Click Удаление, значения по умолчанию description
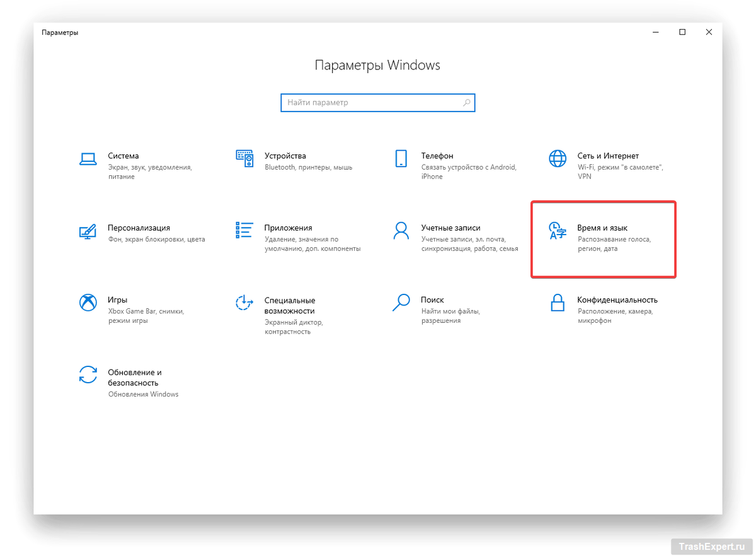The height and width of the screenshot is (558, 756). click(x=312, y=244)
